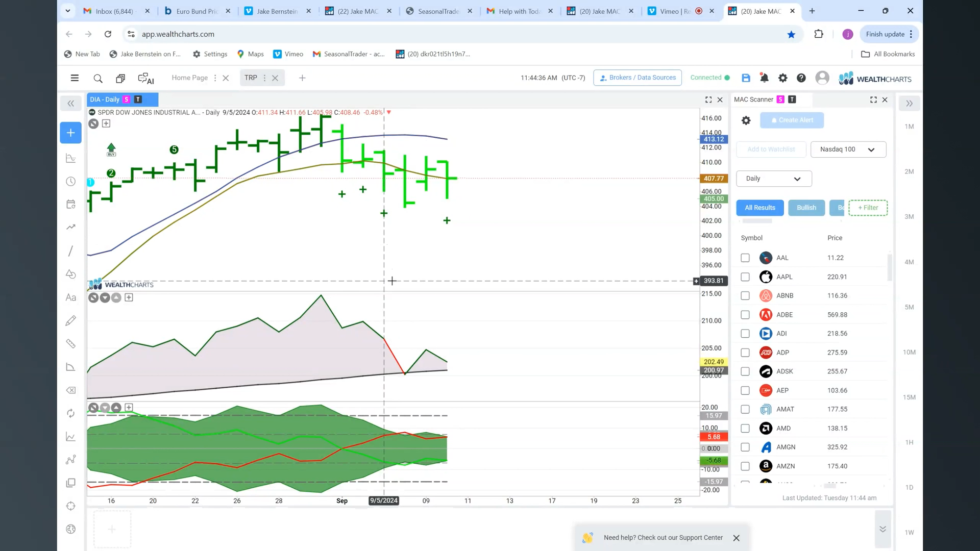Open the help question mark icon
The image size is (980, 551).
click(801, 78)
